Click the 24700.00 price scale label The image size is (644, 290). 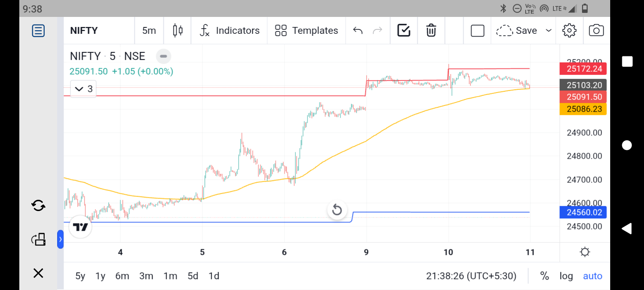584,180
